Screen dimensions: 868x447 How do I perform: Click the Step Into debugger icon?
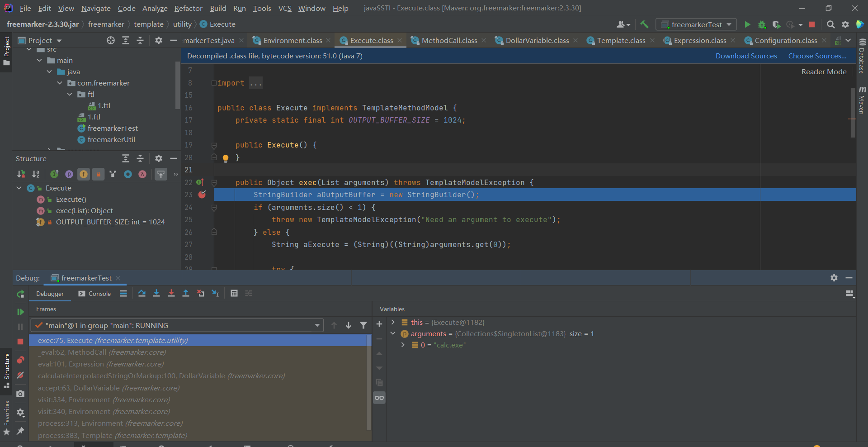tap(156, 294)
